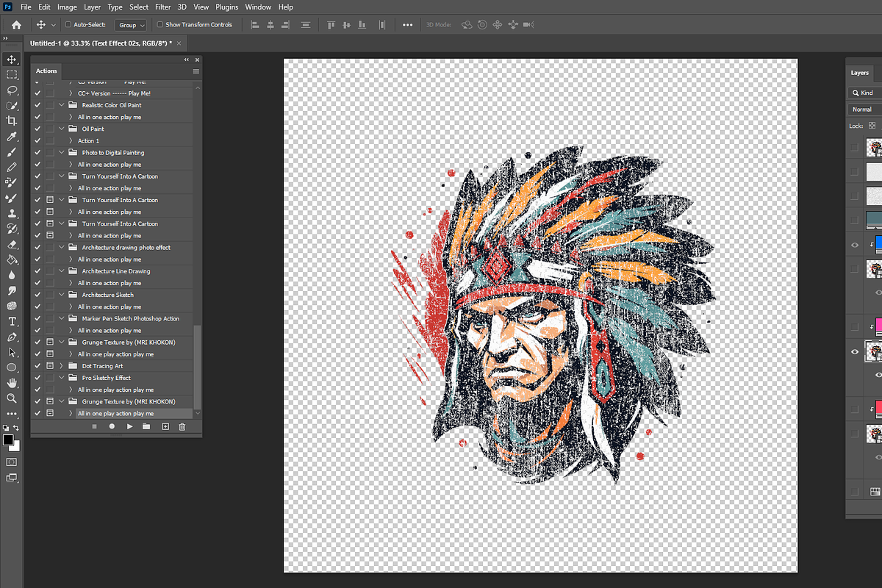Select the Move tool in the toolbar
882x588 pixels.
(x=12, y=60)
